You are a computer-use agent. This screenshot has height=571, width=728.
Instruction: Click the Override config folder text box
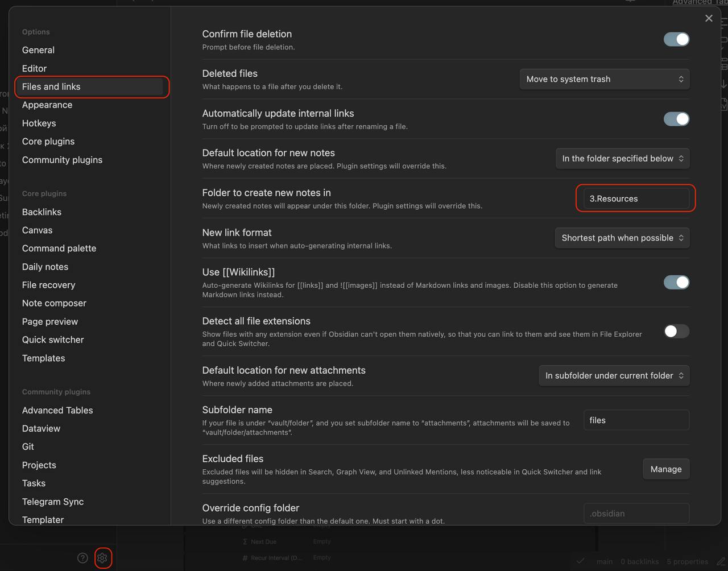(x=636, y=514)
